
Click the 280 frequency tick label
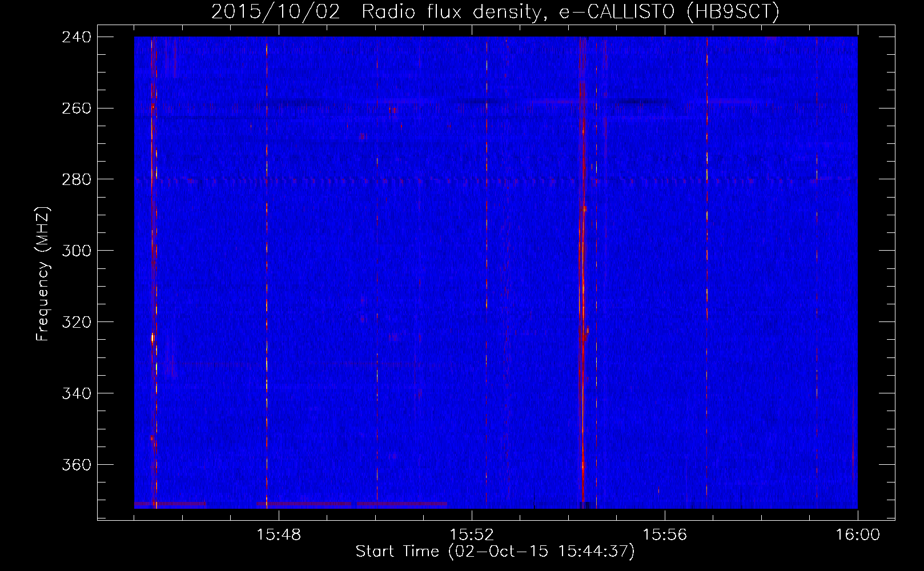[x=77, y=180]
